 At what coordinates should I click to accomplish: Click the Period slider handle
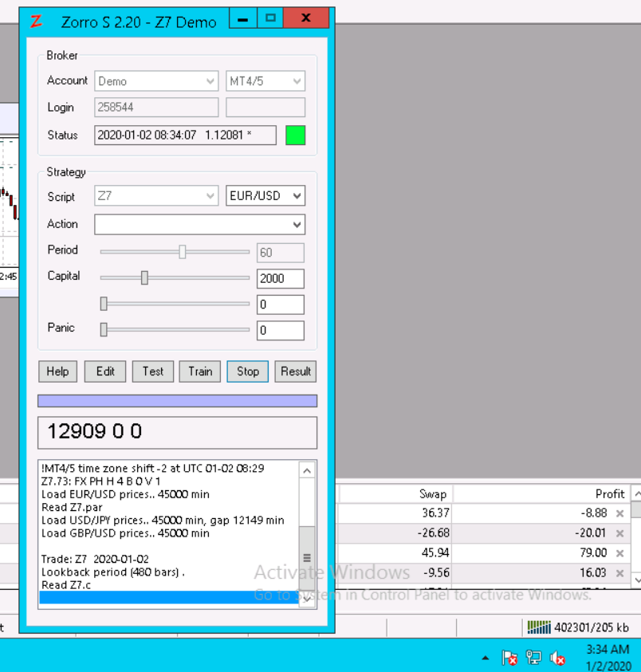(183, 252)
